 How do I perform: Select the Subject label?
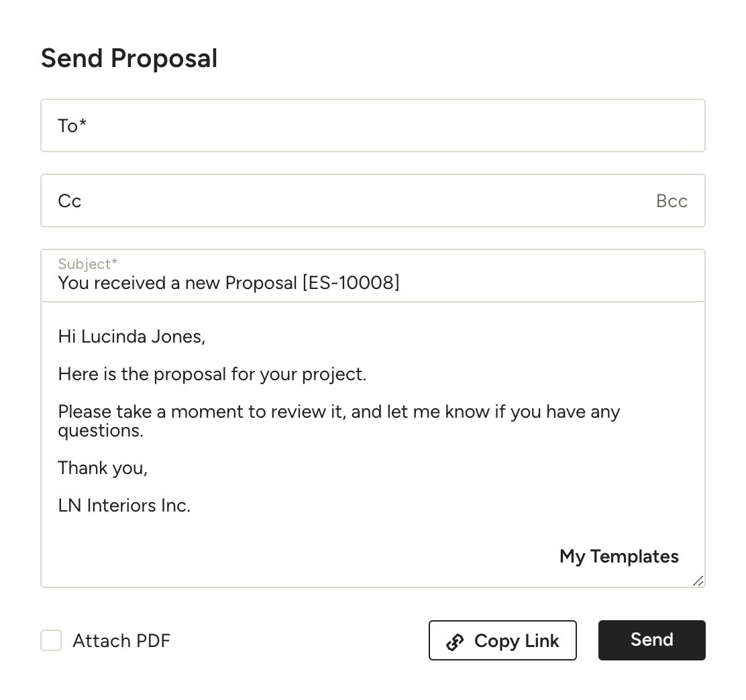pos(87,264)
